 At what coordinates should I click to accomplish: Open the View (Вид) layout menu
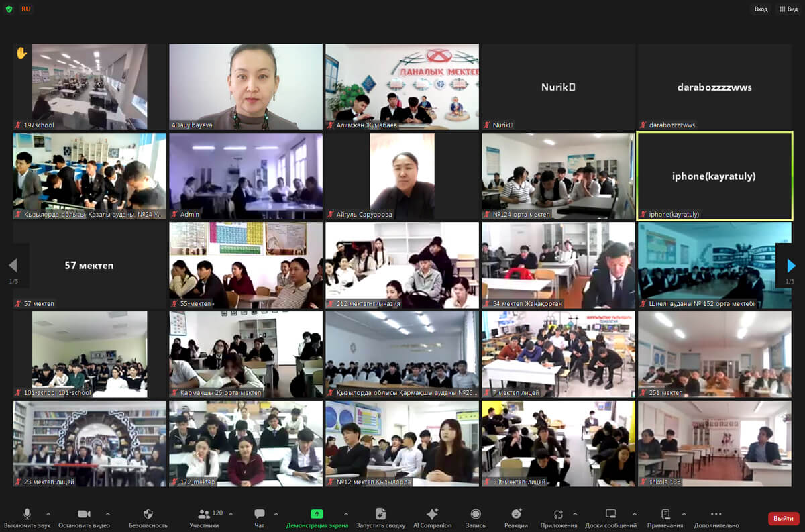(x=788, y=9)
